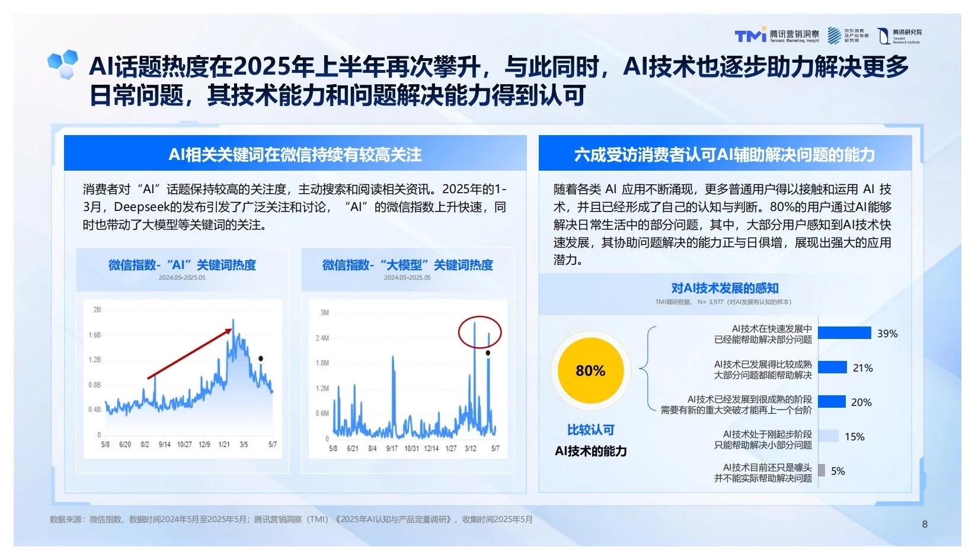
Task: Select the 21% blue bar
Action: pyautogui.click(x=833, y=367)
